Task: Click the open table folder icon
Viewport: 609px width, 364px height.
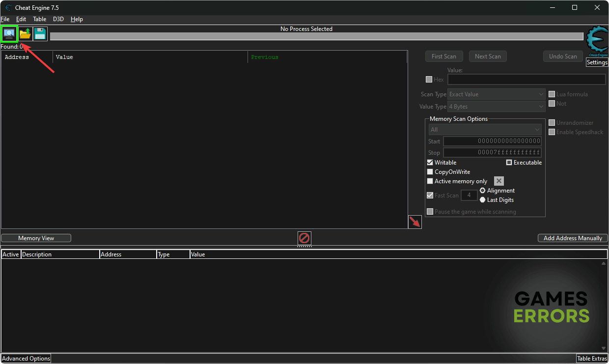Action: pos(24,33)
